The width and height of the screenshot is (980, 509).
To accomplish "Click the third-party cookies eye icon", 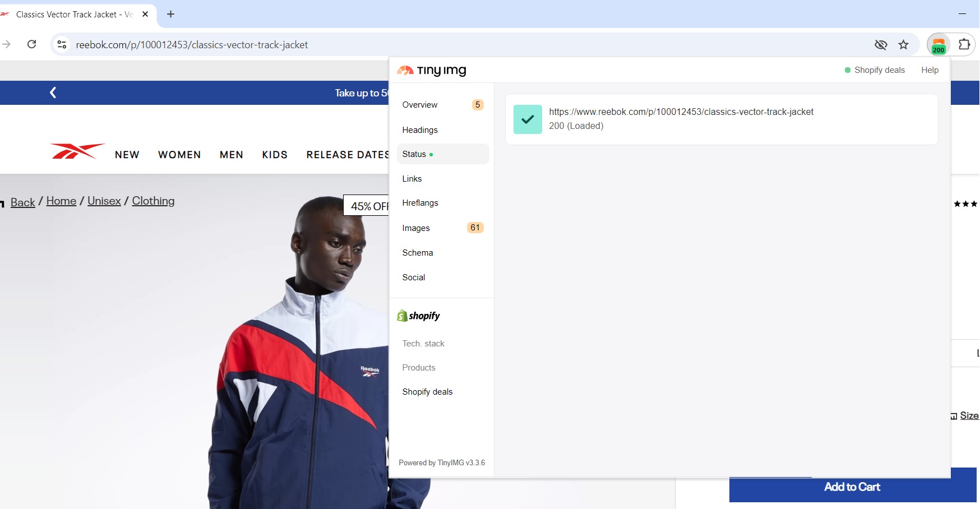I will [x=880, y=44].
